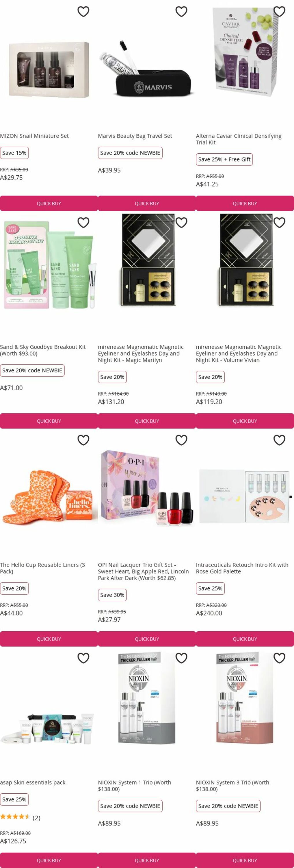Screen dimensions: 294x868
Task: Favorite the asap Skin essentials pack
Action: click(83, 658)
